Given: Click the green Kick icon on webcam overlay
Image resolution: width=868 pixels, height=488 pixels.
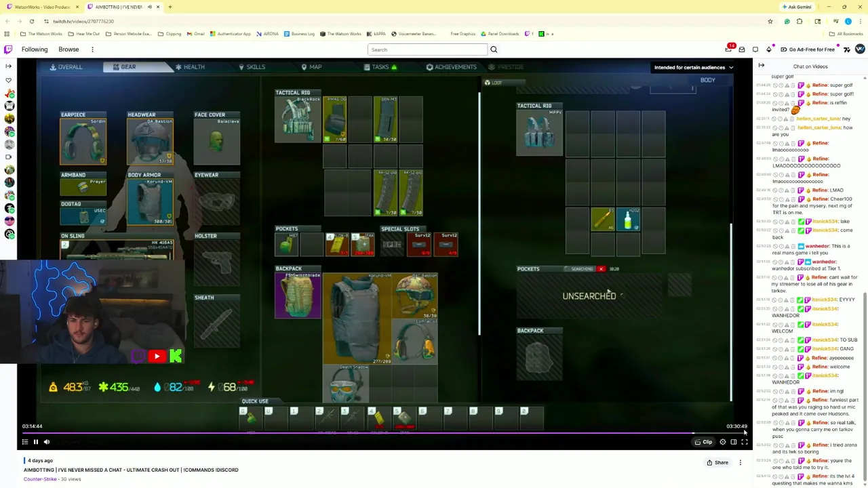Looking at the screenshot, I should coord(175,357).
